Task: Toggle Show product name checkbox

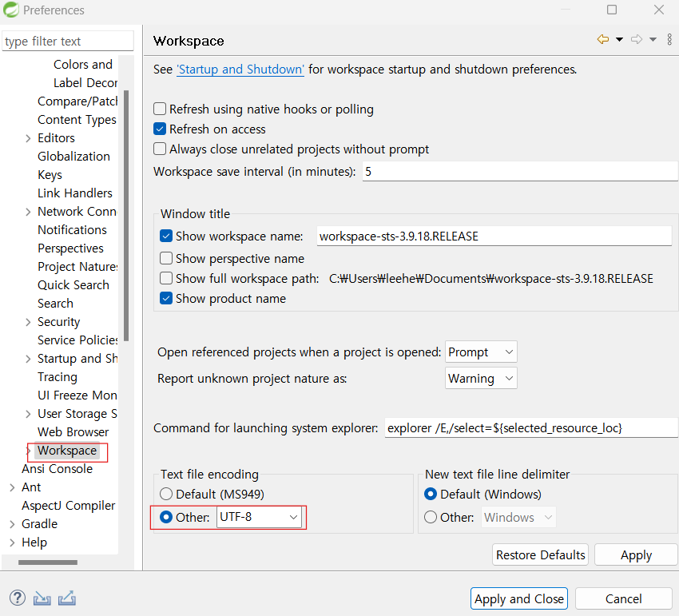Action: 166,298
